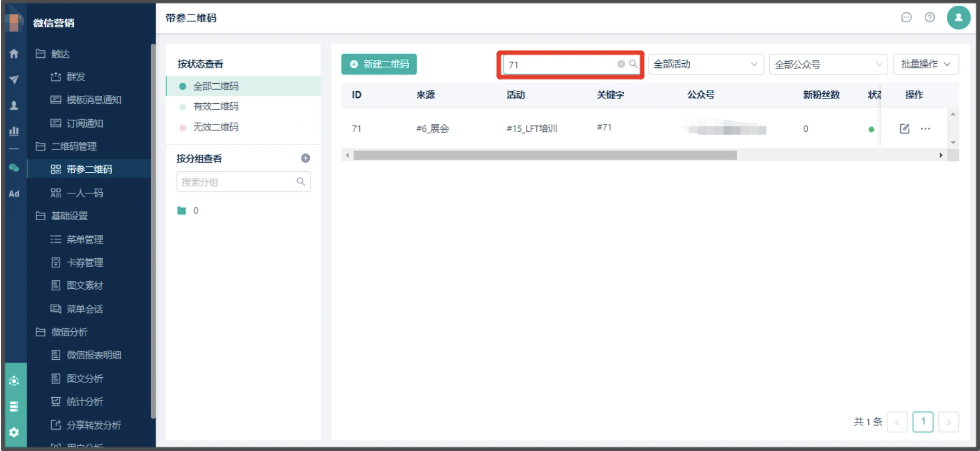The width and height of the screenshot is (980, 451).
Task: Open the home icon in left rail
Action: coord(14,54)
